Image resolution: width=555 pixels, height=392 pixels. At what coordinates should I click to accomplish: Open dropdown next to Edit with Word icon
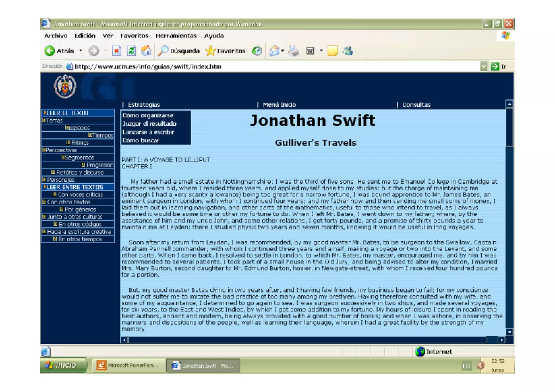click(321, 51)
